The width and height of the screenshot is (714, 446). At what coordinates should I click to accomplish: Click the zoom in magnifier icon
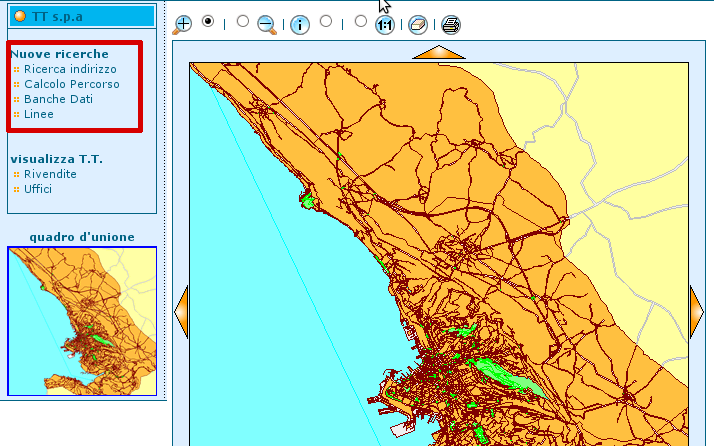[x=183, y=24]
